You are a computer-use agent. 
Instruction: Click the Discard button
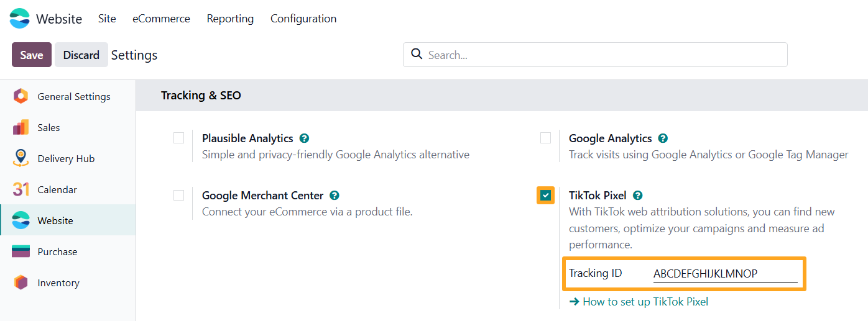[x=81, y=55]
